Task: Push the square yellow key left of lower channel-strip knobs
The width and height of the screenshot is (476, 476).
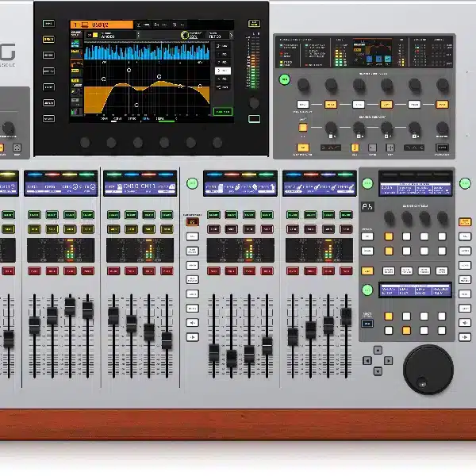Action: tap(303, 128)
